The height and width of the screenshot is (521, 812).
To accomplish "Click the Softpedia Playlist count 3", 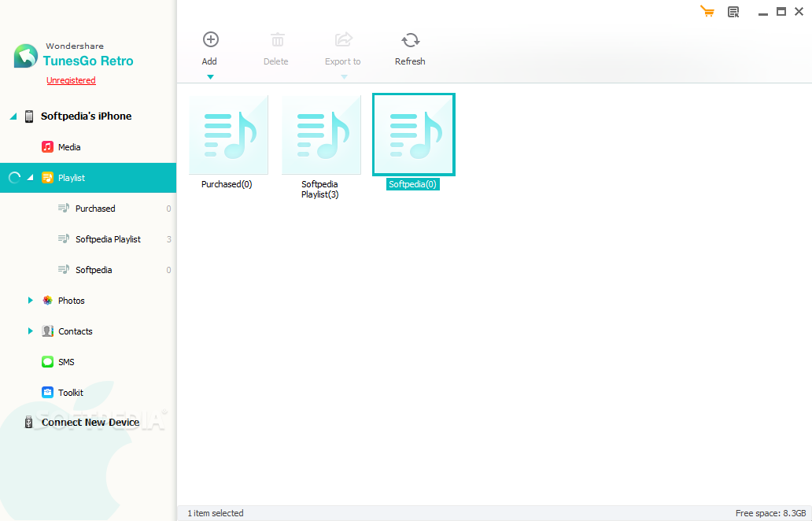I will [169, 239].
